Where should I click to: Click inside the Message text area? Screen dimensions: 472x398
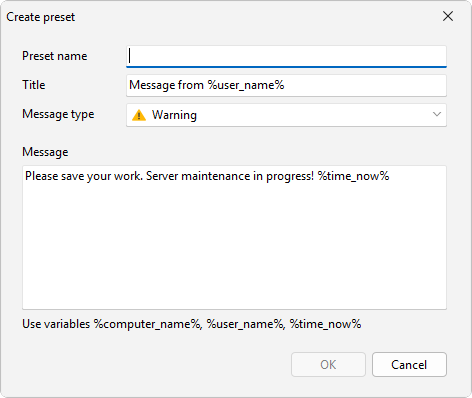(234, 237)
